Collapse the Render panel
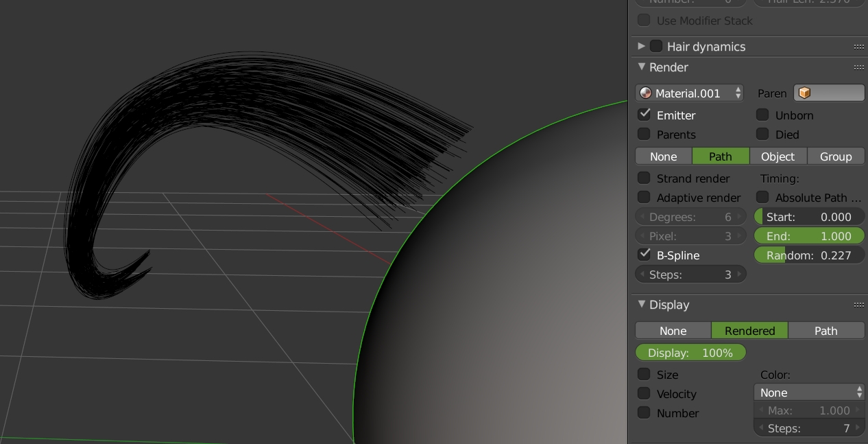 click(642, 67)
